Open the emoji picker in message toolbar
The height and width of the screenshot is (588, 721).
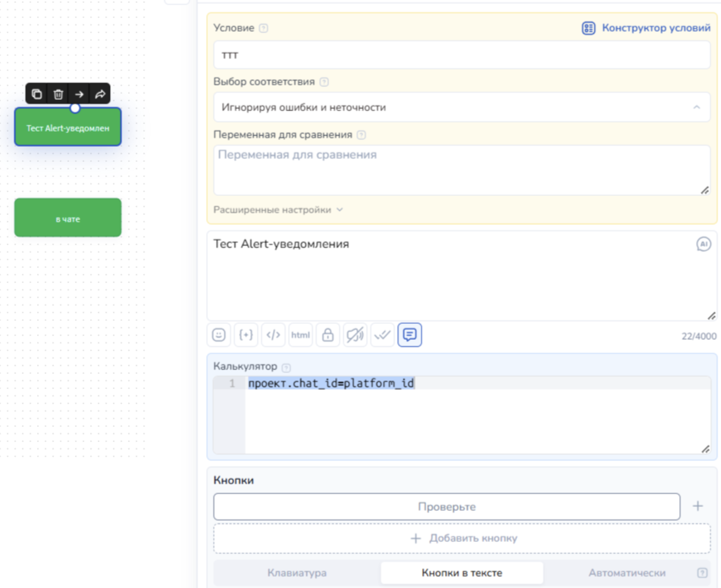(219, 335)
